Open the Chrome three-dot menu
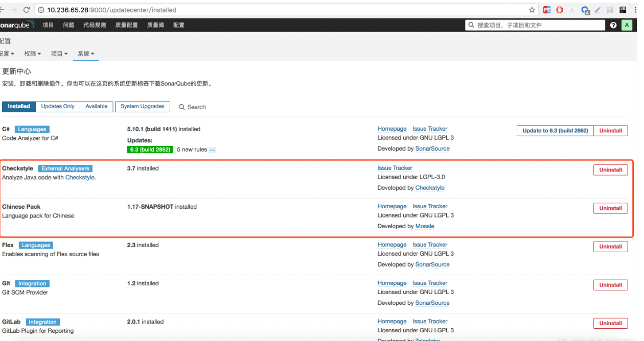This screenshot has height=341, width=644. [x=635, y=10]
